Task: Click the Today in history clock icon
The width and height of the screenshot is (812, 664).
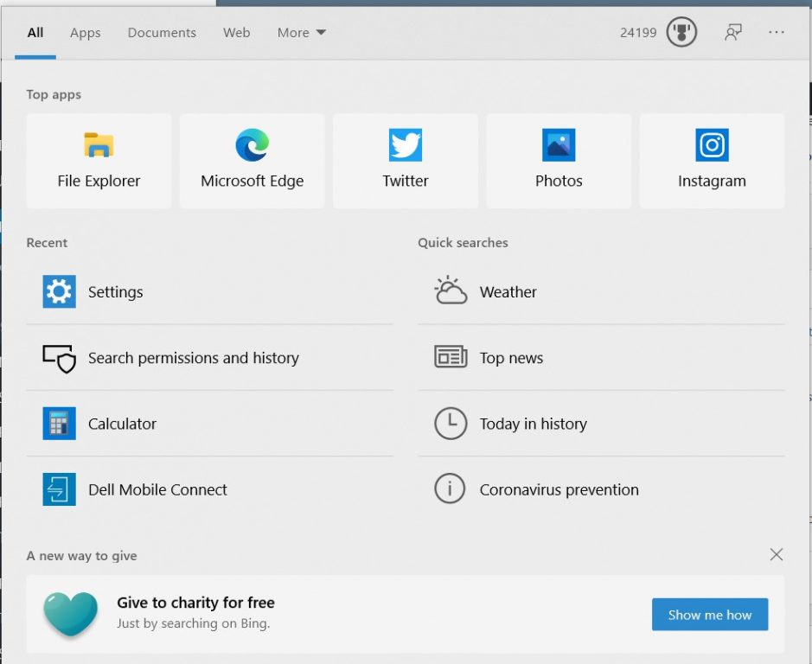Action: click(x=451, y=423)
